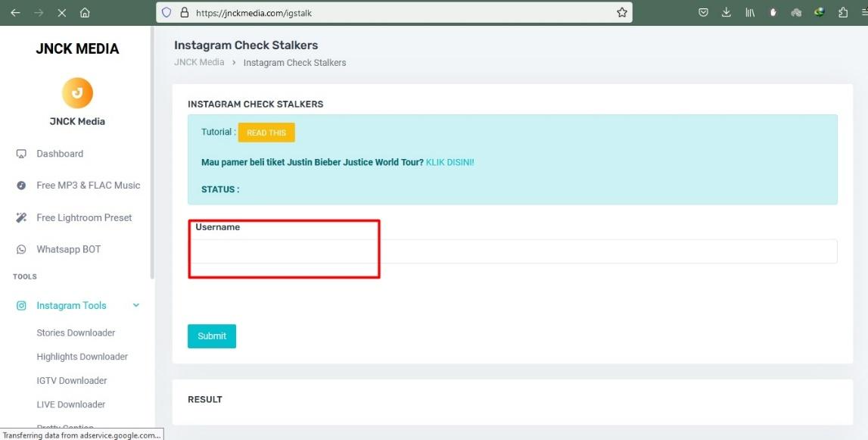
Task: Click the Instagram Check Stalkers breadcrumb item
Action: click(x=294, y=63)
